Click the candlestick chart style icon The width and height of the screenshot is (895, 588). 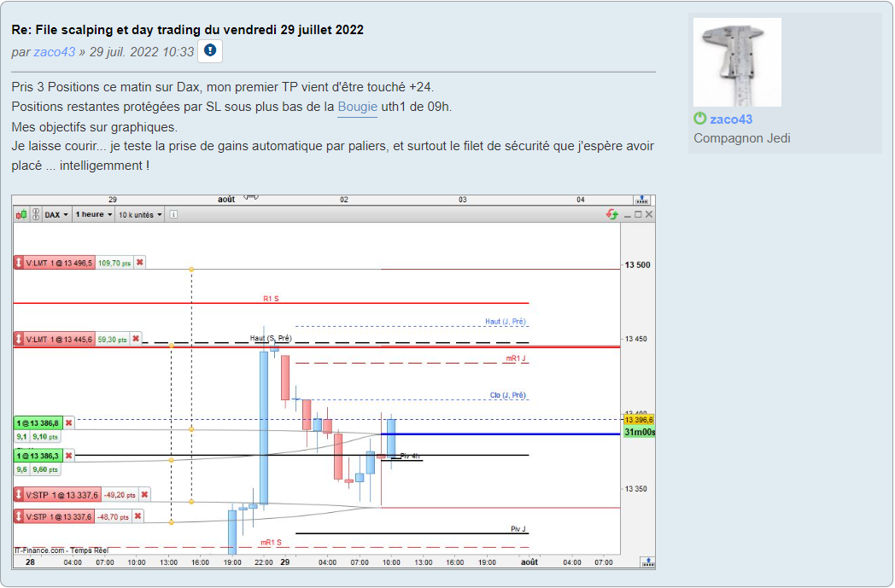(21, 215)
